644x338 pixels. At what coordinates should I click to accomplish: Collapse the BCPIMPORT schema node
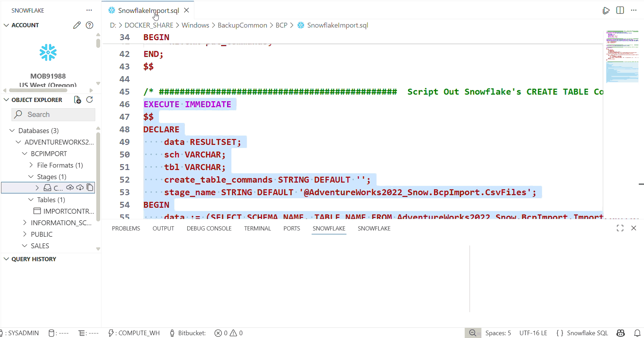25,154
